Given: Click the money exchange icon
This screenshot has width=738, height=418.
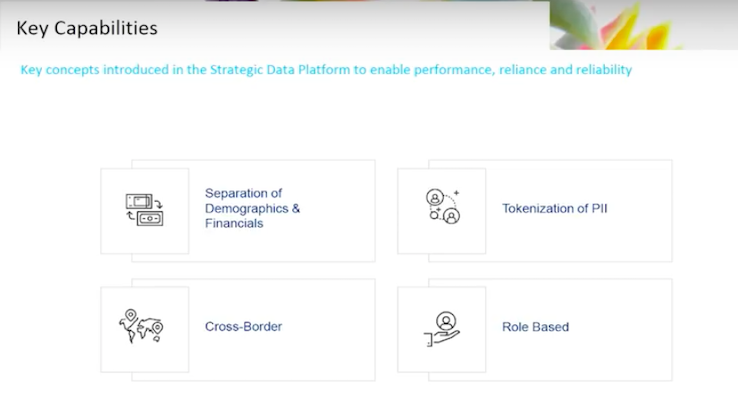Looking at the screenshot, I should (144, 210).
